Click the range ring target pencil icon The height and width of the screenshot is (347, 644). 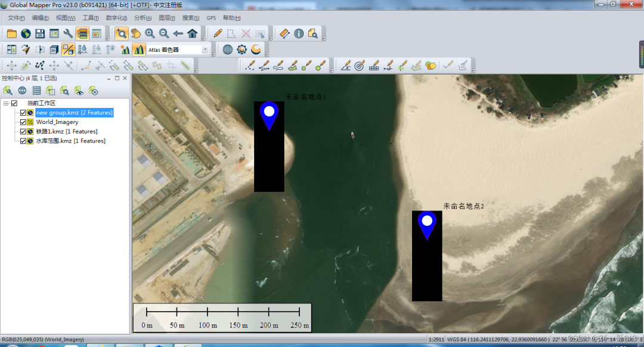(360, 66)
